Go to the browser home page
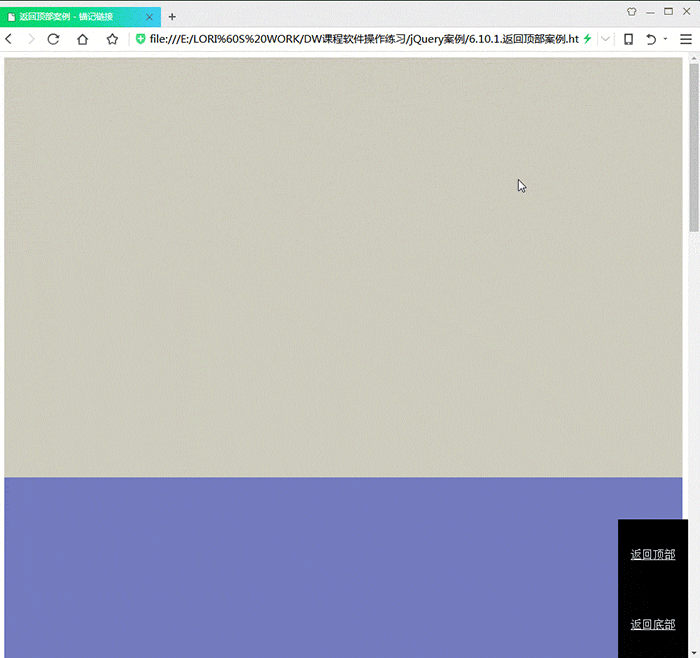Screen dimensions: 700x658 click(x=82, y=39)
